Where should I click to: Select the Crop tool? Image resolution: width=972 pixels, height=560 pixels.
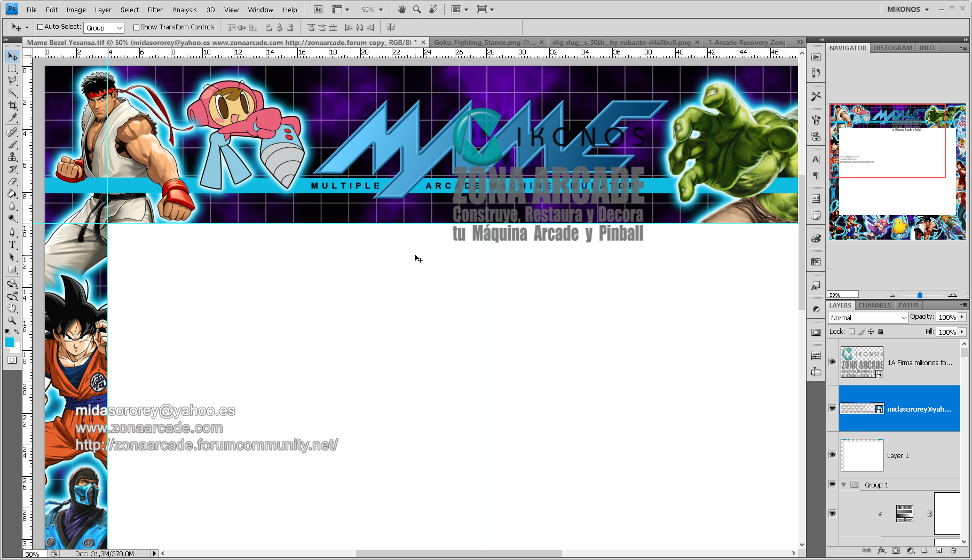point(12,105)
